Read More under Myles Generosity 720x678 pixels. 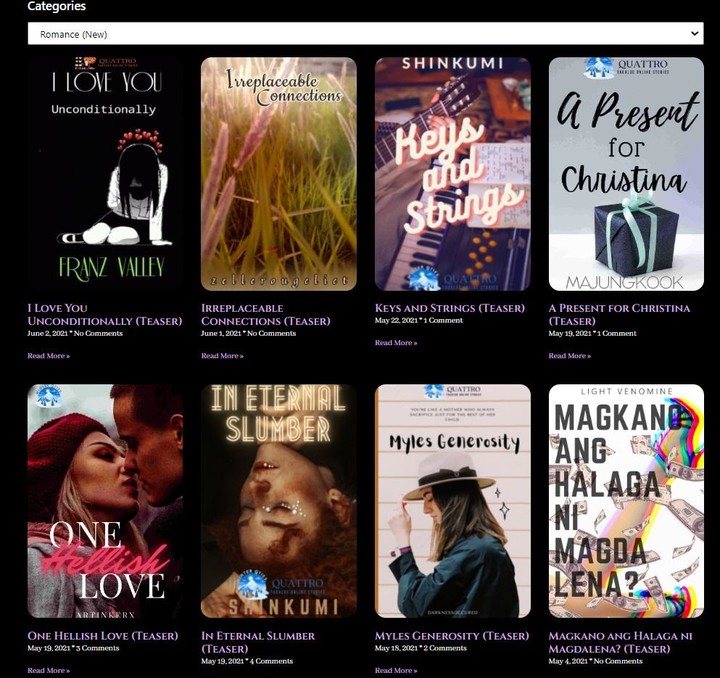pyautogui.click(x=396, y=671)
